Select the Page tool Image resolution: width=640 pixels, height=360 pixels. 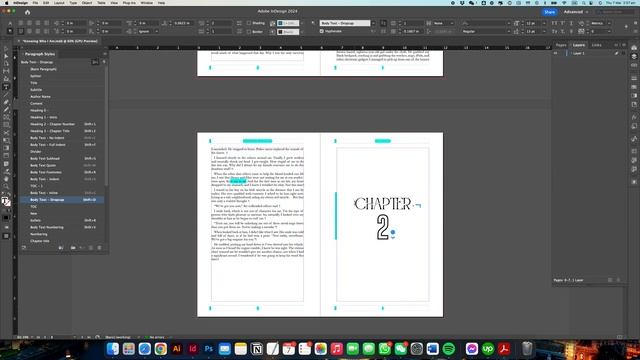6,64
